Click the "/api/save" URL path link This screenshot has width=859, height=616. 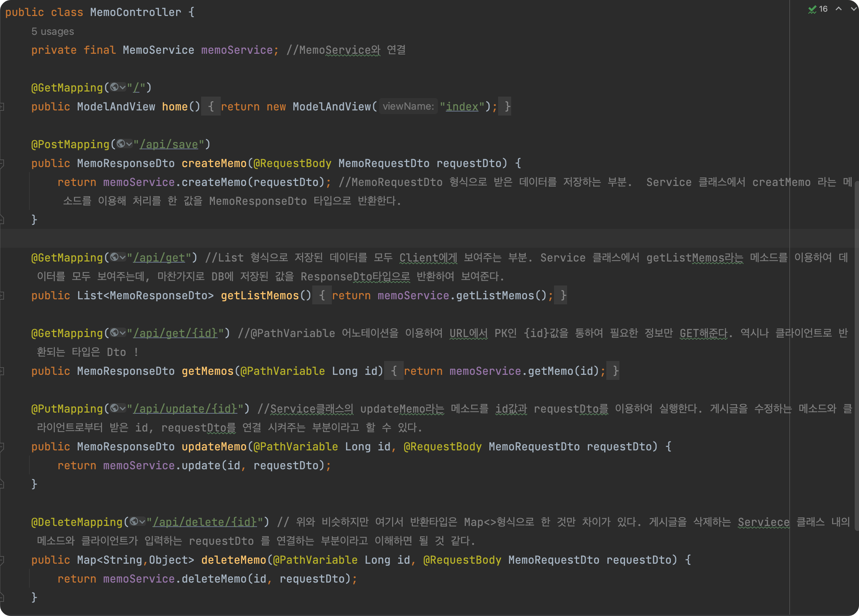point(168,144)
